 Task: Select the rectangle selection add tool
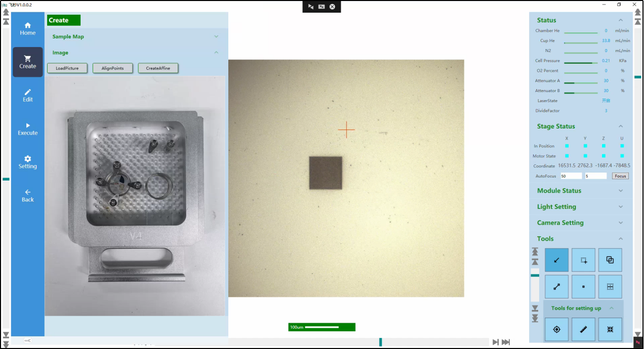583,260
